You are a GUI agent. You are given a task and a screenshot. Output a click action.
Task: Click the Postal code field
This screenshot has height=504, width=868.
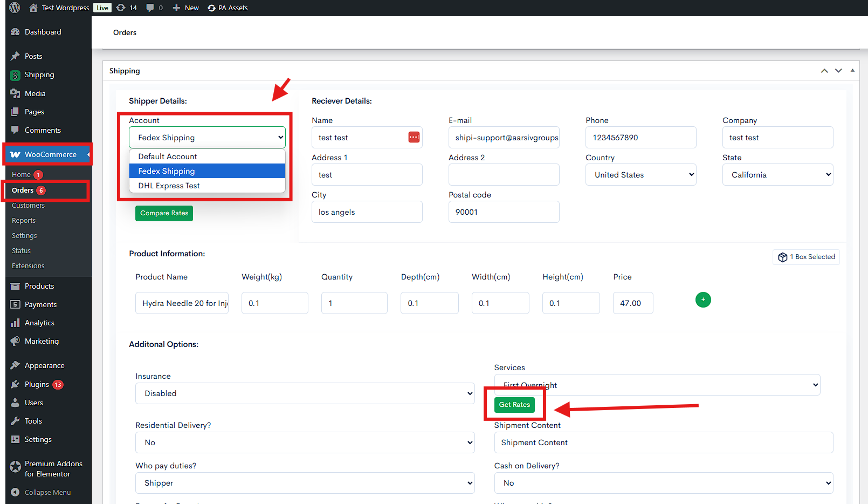504,212
